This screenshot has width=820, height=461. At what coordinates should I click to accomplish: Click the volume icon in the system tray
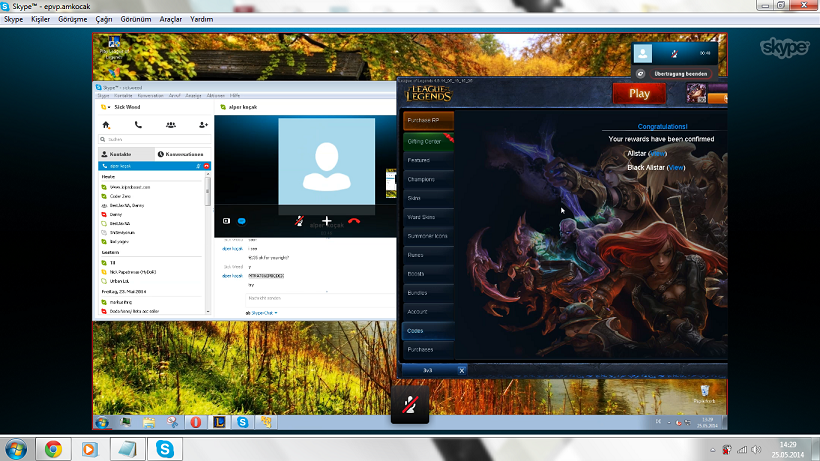tap(756, 450)
